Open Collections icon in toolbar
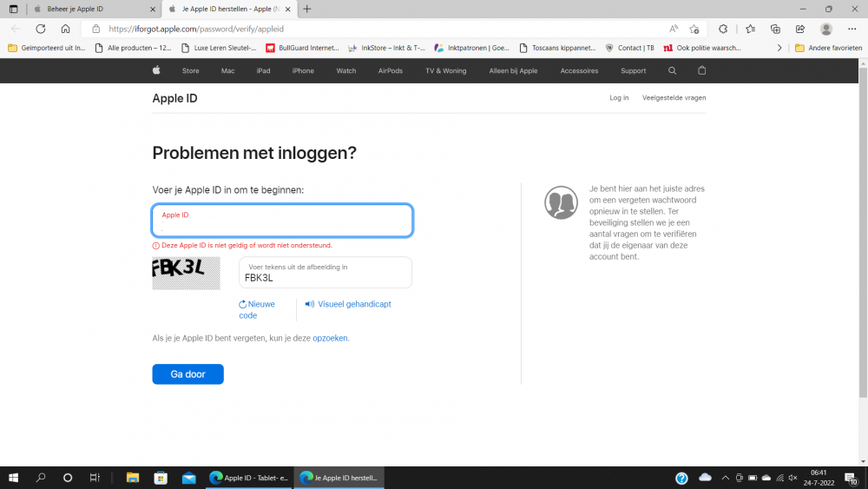Viewport: 868px width, 489px height. coord(775,29)
